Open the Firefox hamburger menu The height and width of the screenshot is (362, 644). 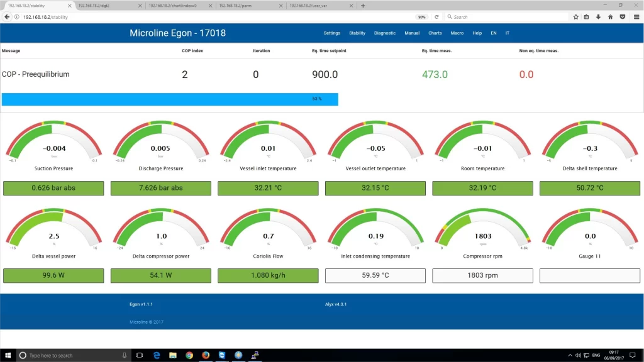[635, 17]
